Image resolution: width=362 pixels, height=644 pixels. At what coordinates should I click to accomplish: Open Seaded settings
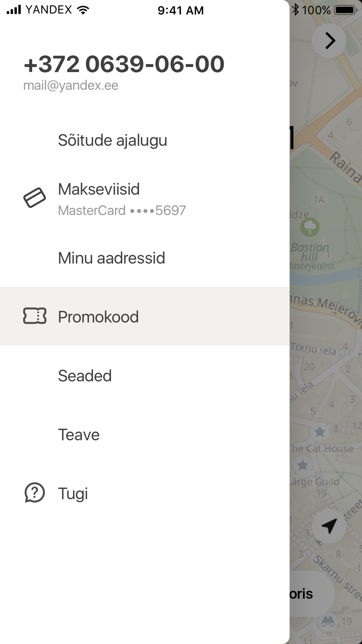tap(85, 376)
